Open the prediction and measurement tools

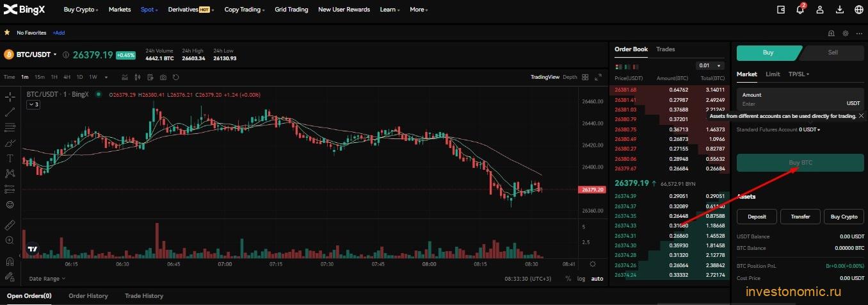tap(10, 189)
